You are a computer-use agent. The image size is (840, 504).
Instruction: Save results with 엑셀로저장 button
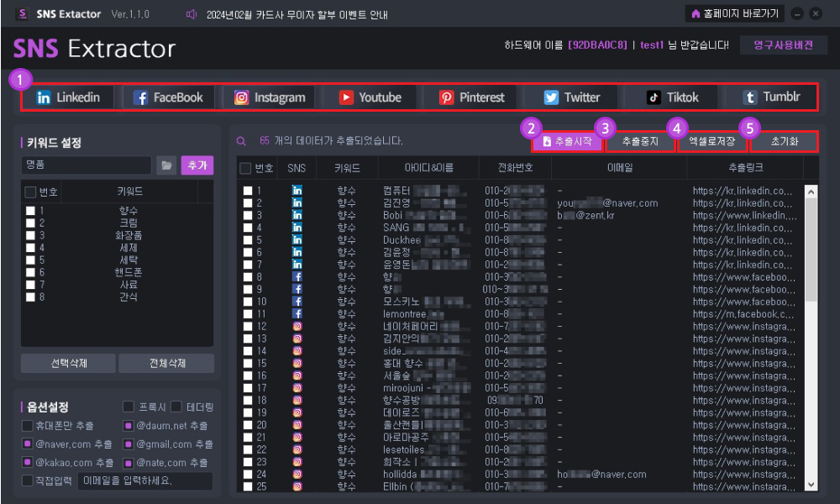coord(711,141)
